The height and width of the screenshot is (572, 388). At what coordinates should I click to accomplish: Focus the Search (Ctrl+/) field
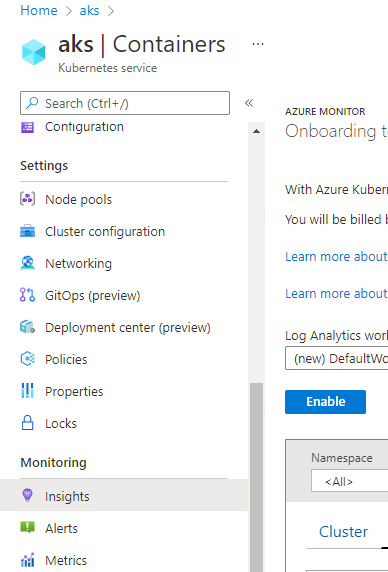coord(125,103)
